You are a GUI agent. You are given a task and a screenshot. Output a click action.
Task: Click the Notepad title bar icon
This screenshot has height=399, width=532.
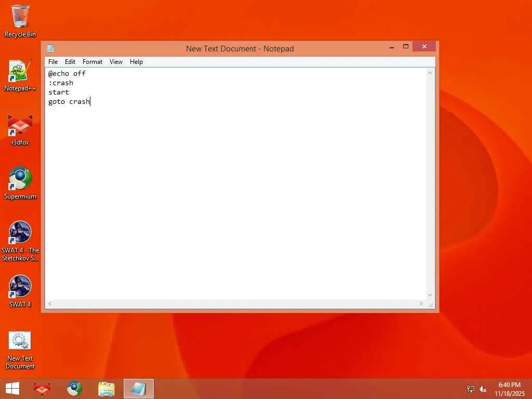[x=50, y=48]
